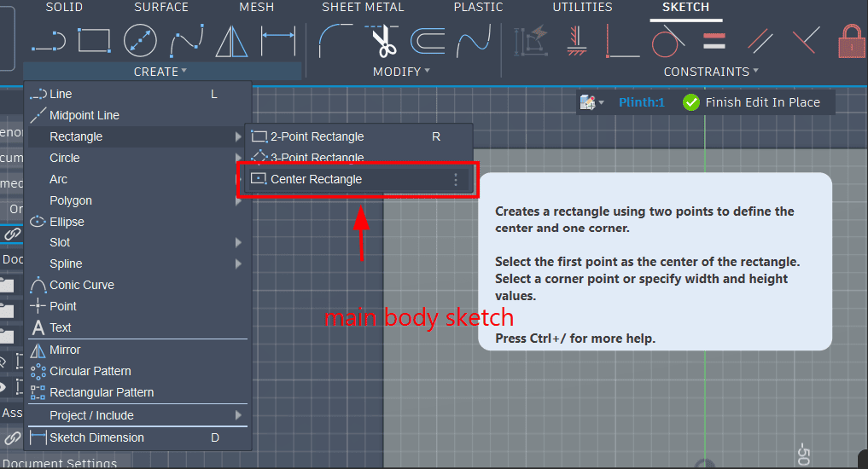The width and height of the screenshot is (868, 469).
Task: Switch to the SHEET METAL tab
Action: pos(363,7)
